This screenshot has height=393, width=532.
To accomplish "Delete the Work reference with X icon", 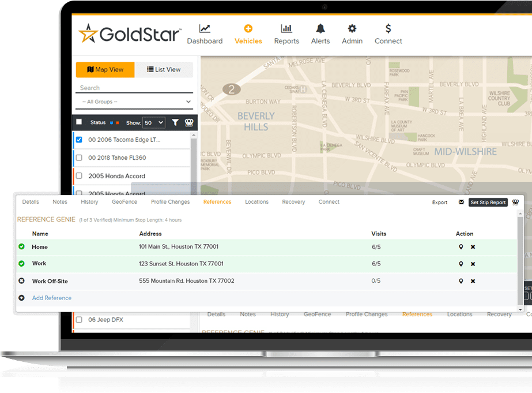I will click(473, 264).
